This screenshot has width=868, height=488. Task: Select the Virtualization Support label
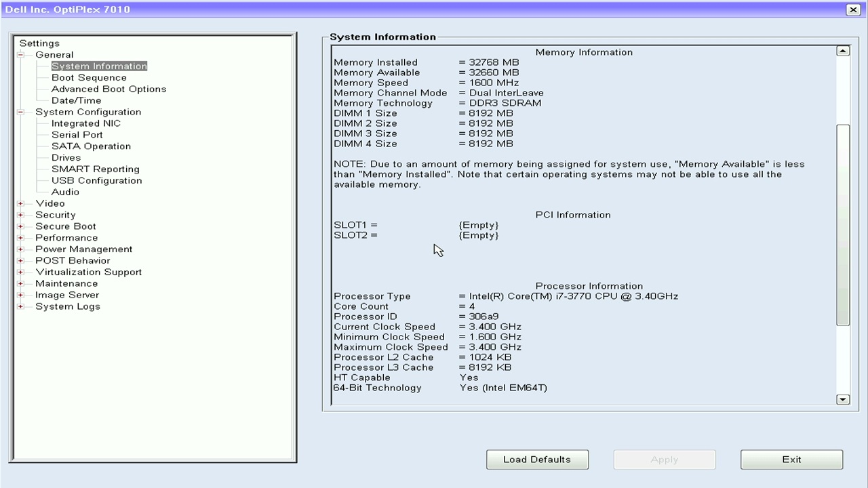(x=89, y=272)
